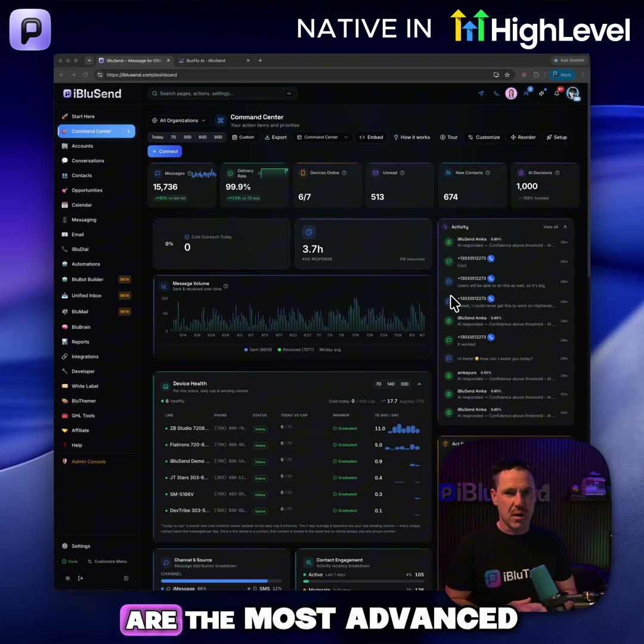This screenshot has height=644, width=644.
Task: Collapse the Device Health panel chevron
Action: click(419, 384)
